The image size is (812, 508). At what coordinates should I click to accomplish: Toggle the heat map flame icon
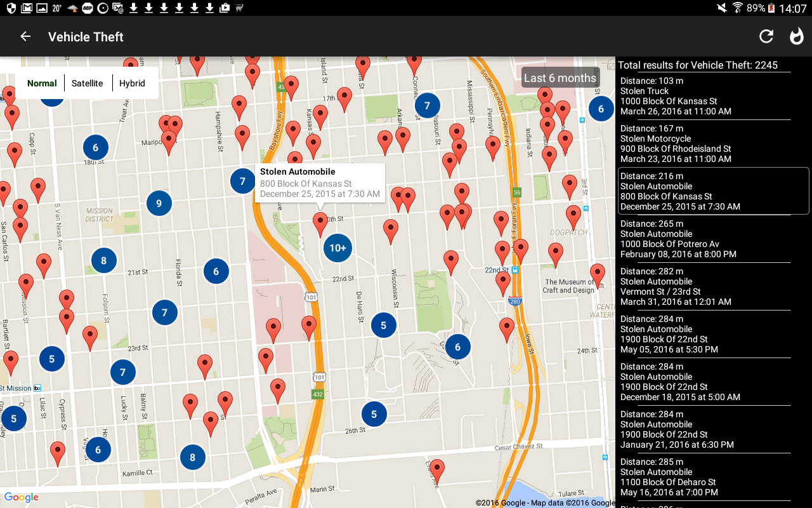point(796,37)
